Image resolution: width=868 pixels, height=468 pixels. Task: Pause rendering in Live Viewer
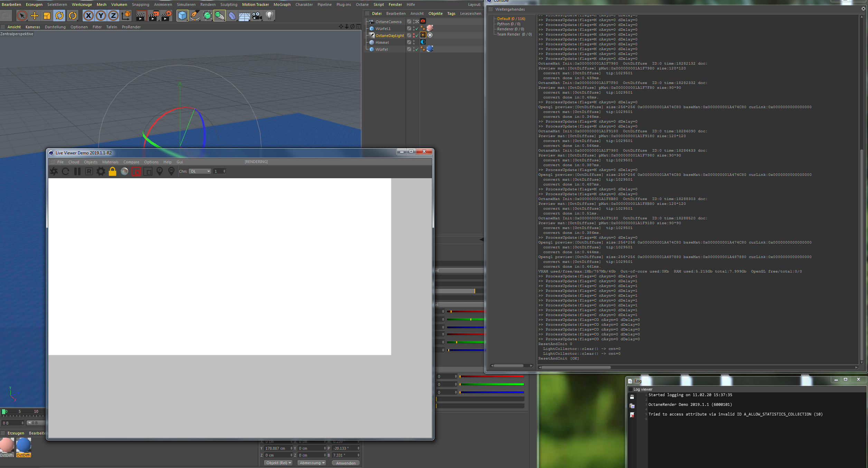click(77, 171)
